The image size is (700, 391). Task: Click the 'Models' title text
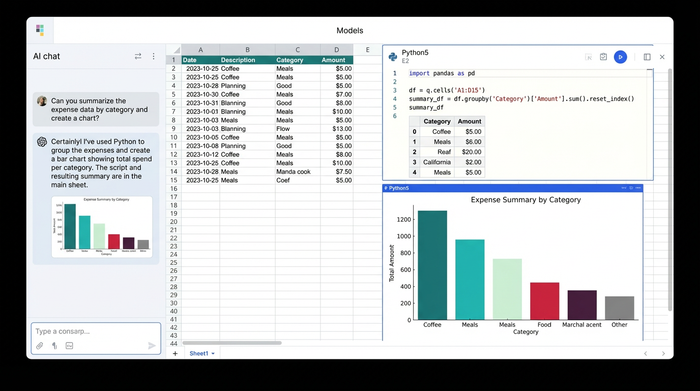[350, 30]
